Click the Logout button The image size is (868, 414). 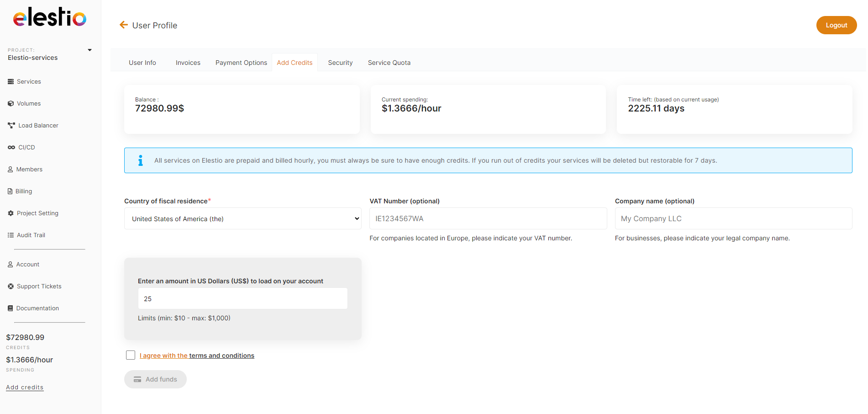point(836,25)
